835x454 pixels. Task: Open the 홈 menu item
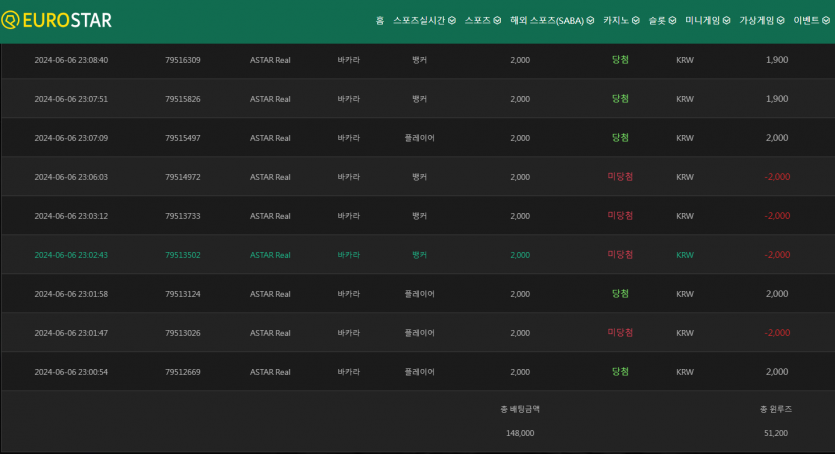[380, 20]
